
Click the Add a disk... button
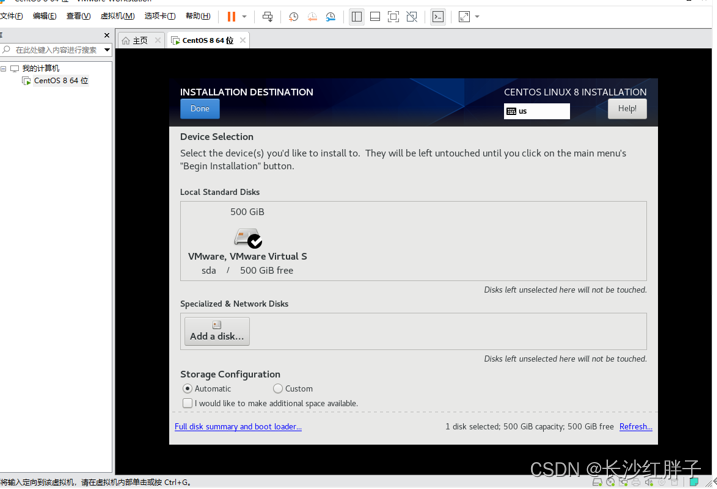[x=217, y=332]
